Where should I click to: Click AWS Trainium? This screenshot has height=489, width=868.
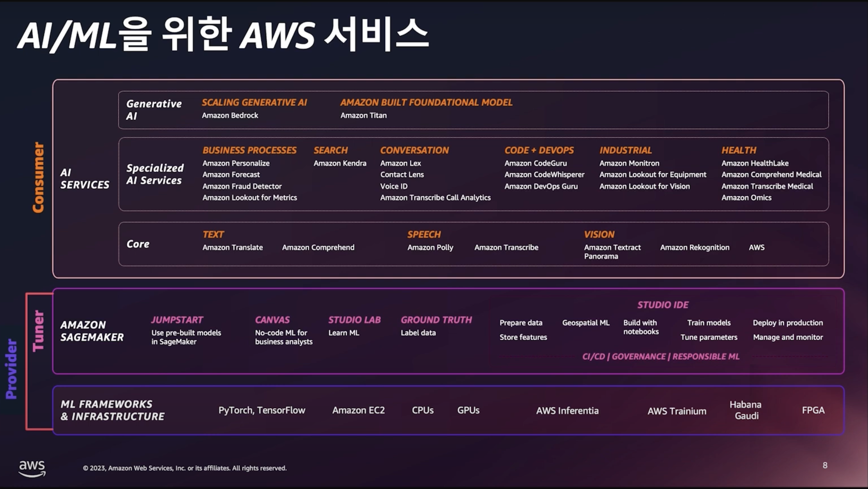click(677, 411)
